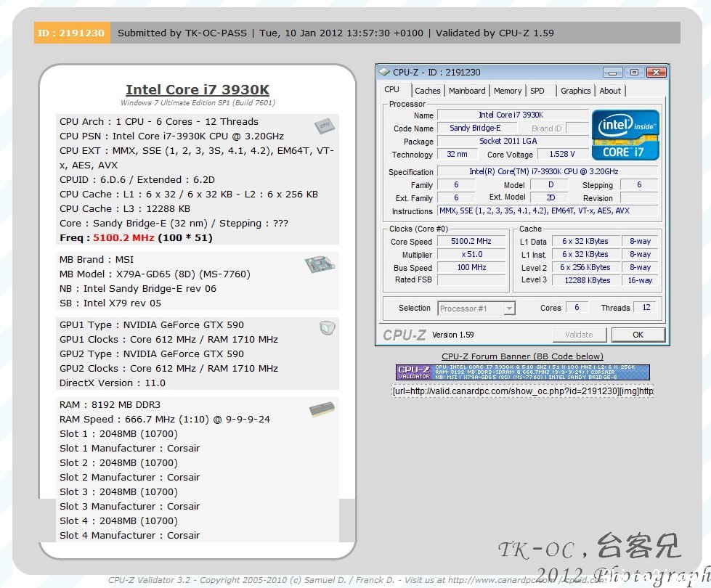Minimize the CPU-Z window
711x588 pixels.
pyautogui.click(x=613, y=73)
